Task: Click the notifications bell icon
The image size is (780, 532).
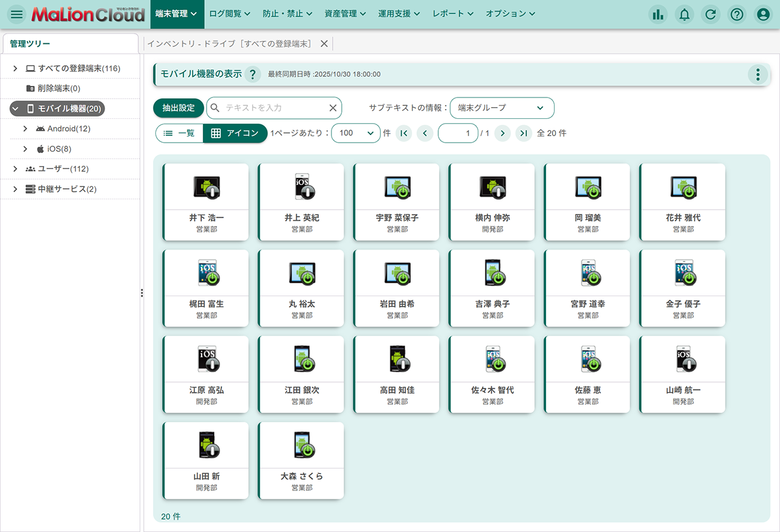Action: pos(684,15)
